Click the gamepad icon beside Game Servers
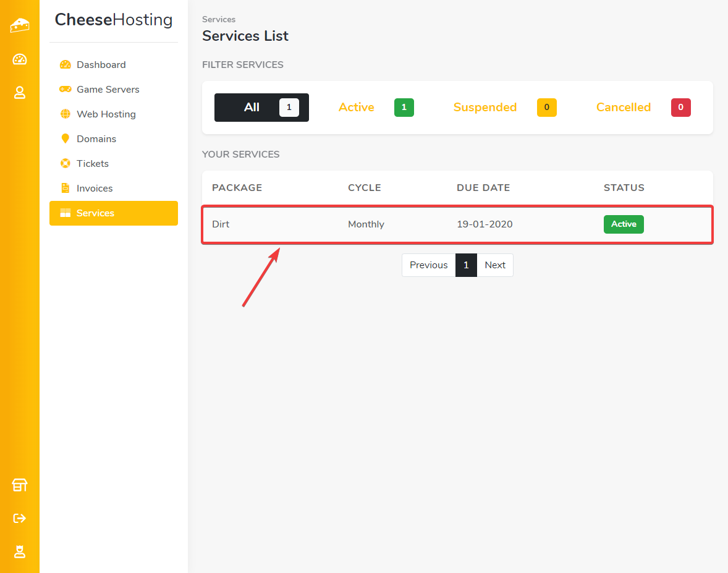 (x=65, y=90)
